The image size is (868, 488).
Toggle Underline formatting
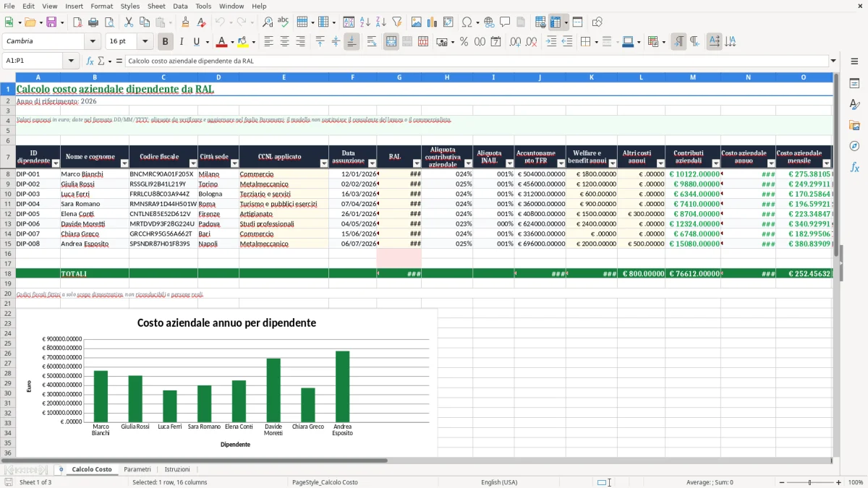tap(197, 42)
